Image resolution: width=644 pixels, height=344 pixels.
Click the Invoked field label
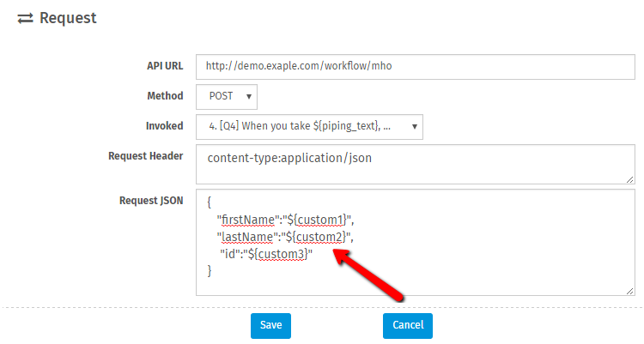(164, 125)
